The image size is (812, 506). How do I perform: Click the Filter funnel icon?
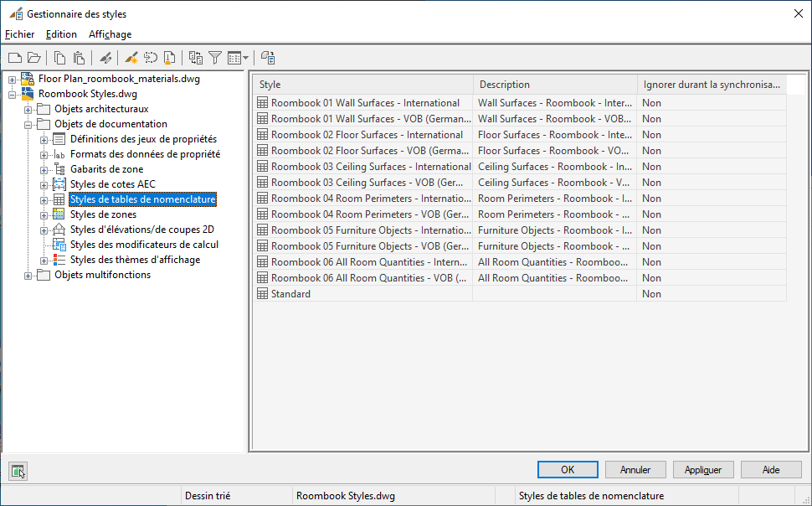click(215, 58)
